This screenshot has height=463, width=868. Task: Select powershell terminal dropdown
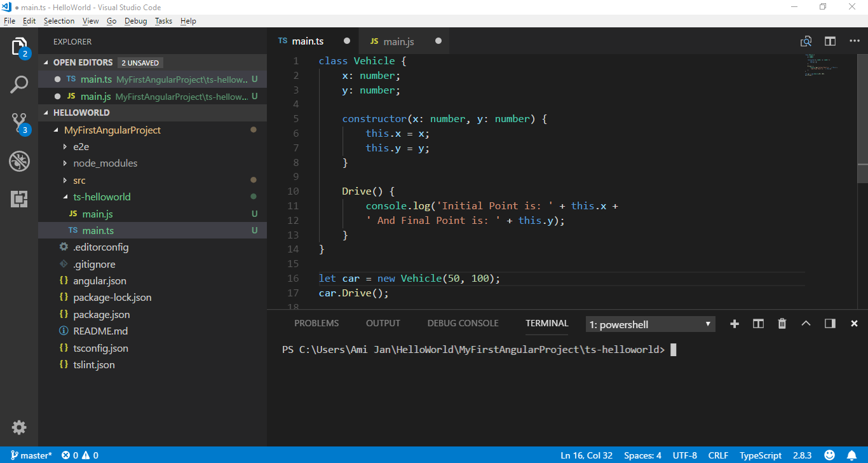point(650,324)
